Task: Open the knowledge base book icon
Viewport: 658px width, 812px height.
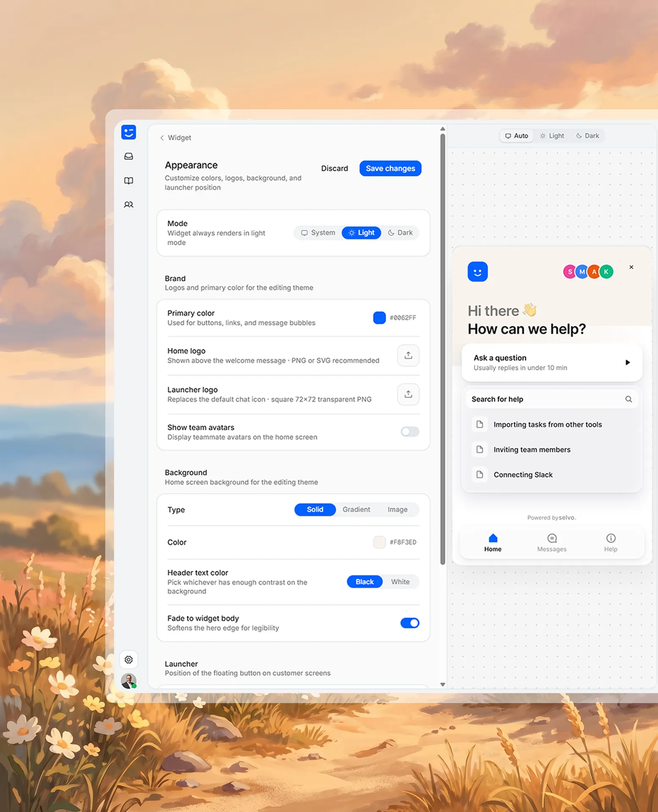Action: [129, 181]
